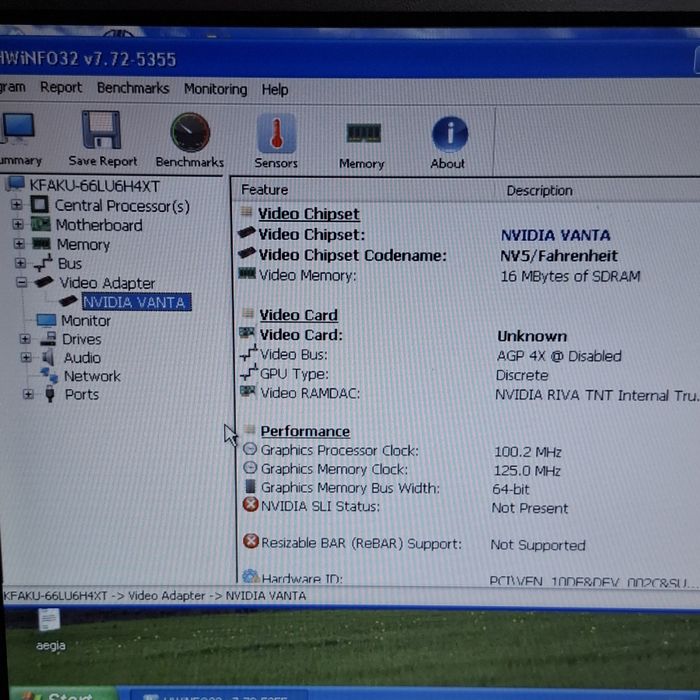Open the Program menu
This screenshot has height=700, width=700.
[12, 87]
